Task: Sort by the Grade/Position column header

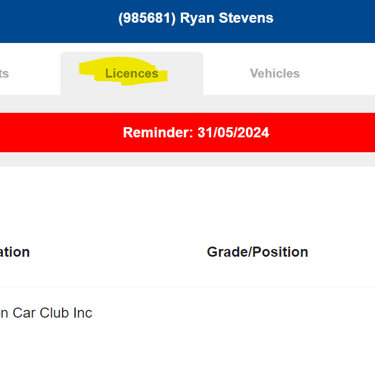Action: [x=257, y=252]
